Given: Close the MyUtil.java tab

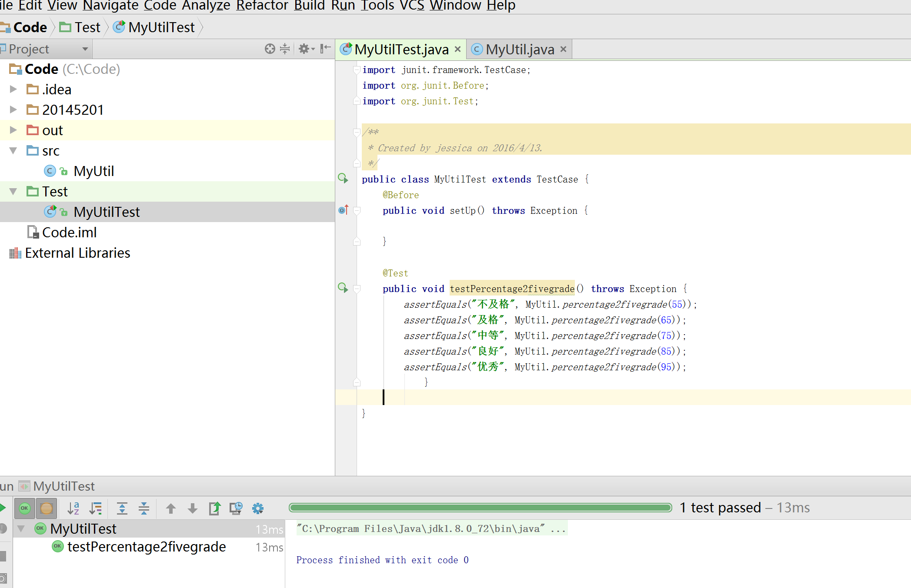Looking at the screenshot, I should [563, 49].
